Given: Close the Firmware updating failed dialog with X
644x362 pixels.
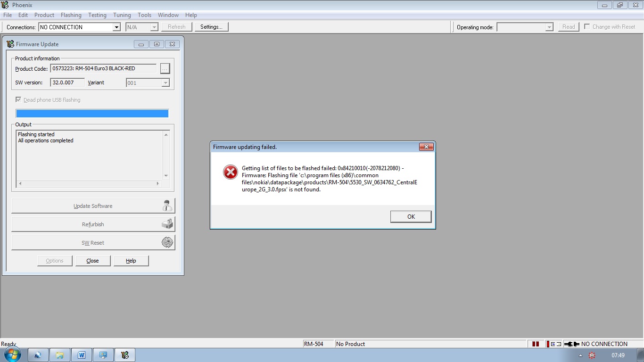Looking at the screenshot, I should (426, 147).
